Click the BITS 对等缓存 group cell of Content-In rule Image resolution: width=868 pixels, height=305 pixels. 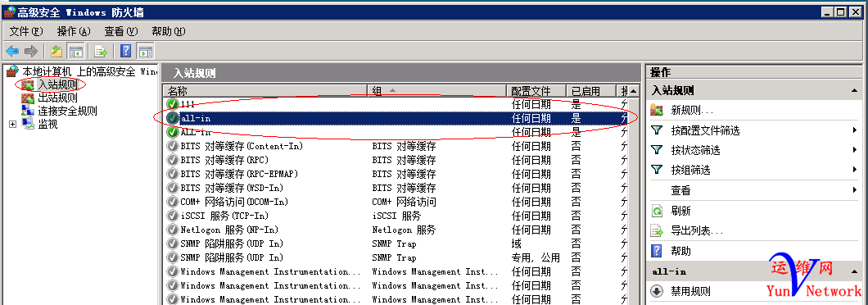(x=404, y=147)
